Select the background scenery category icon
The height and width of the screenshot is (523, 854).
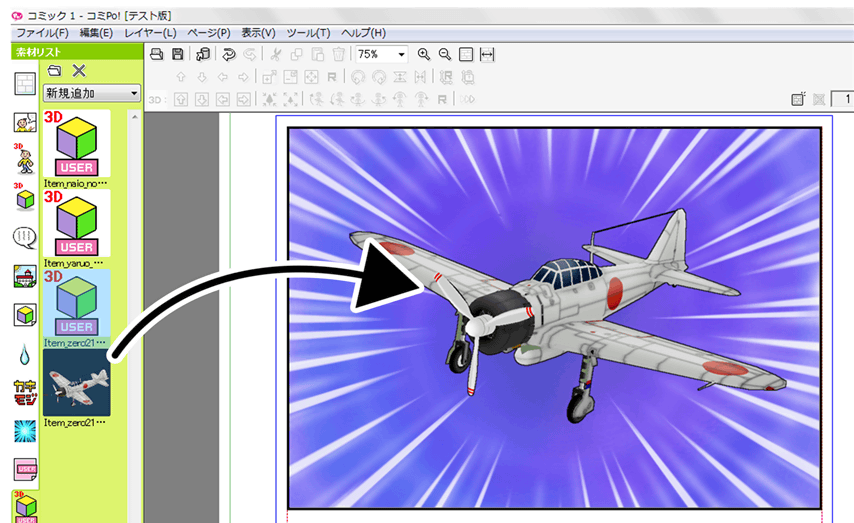pyautogui.click(x=25, y=276)
